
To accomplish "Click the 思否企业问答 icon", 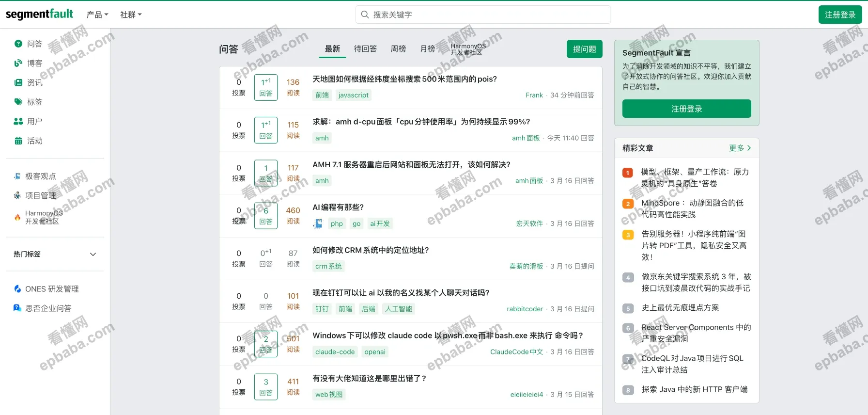I will coord(17,308).
